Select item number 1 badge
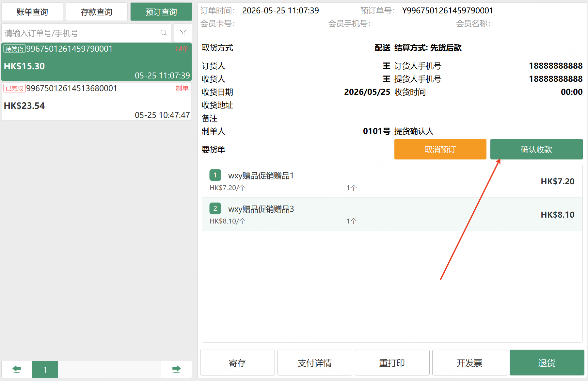588x381 pixels. [x=215, y=175]
